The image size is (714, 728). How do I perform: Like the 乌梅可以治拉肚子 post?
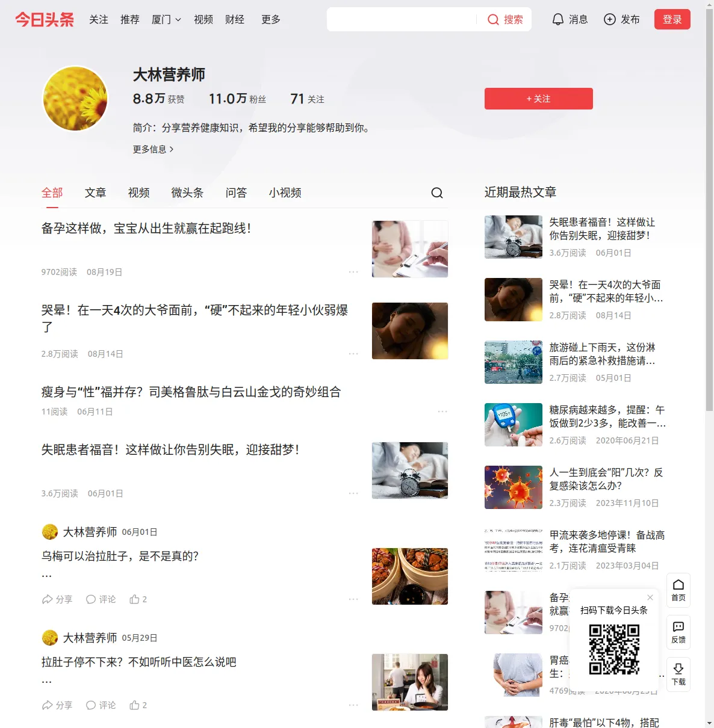coord(138,599)
